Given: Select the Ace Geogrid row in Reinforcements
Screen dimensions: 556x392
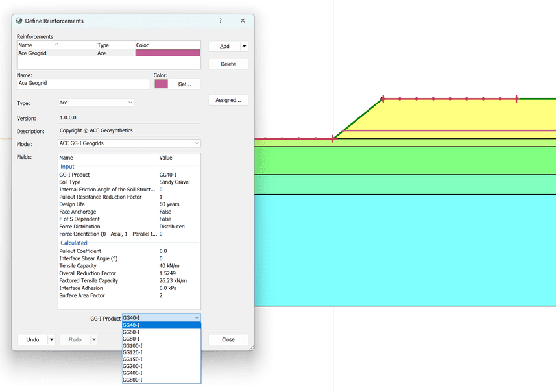Looking at the screenshot, I should (x=109, y=53).
